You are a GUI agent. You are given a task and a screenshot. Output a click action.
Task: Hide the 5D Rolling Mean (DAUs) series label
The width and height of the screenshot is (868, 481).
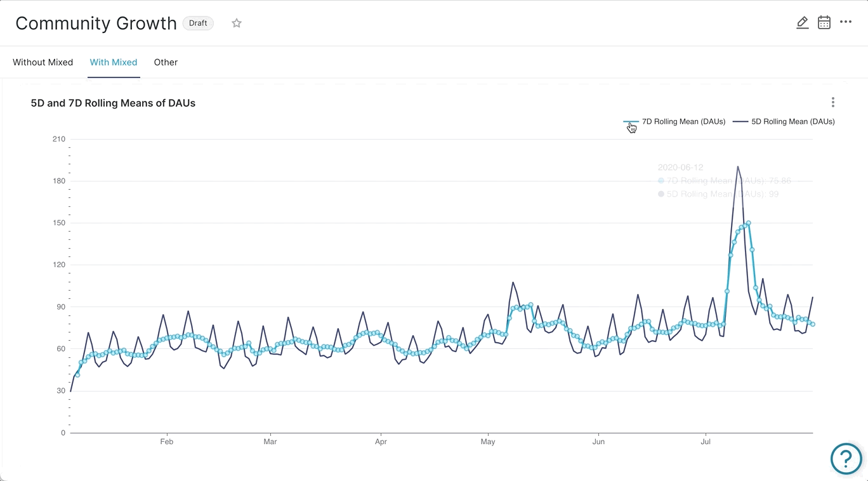point(792,122)
